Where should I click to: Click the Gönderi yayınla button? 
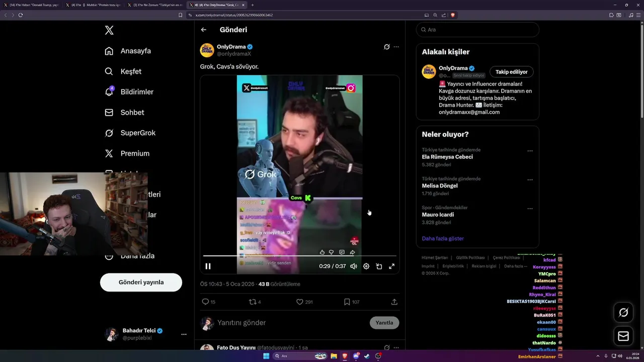pyautogui.click(x=141, y=283)
